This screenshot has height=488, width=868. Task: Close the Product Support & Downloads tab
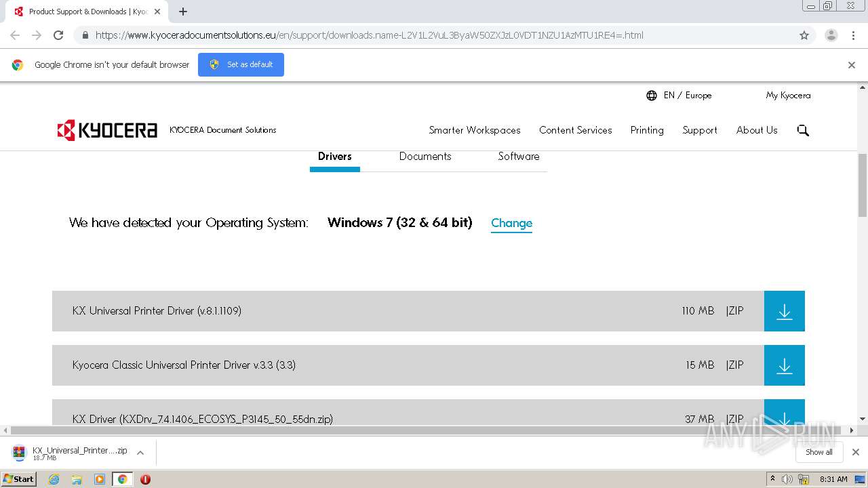click(x=157, y=12)
